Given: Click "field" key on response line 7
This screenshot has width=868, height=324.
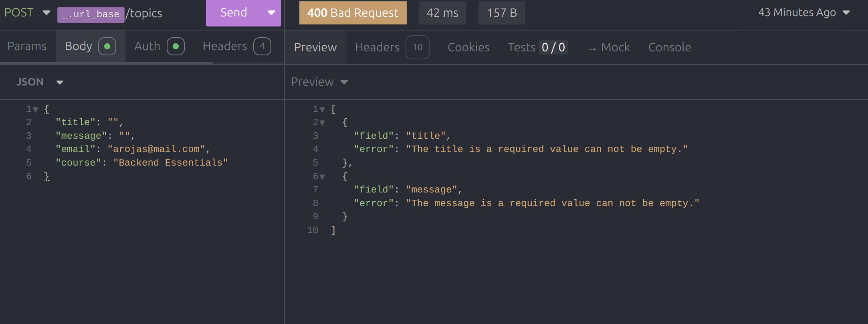Looking at the screenshot, I should pos(373,189).
